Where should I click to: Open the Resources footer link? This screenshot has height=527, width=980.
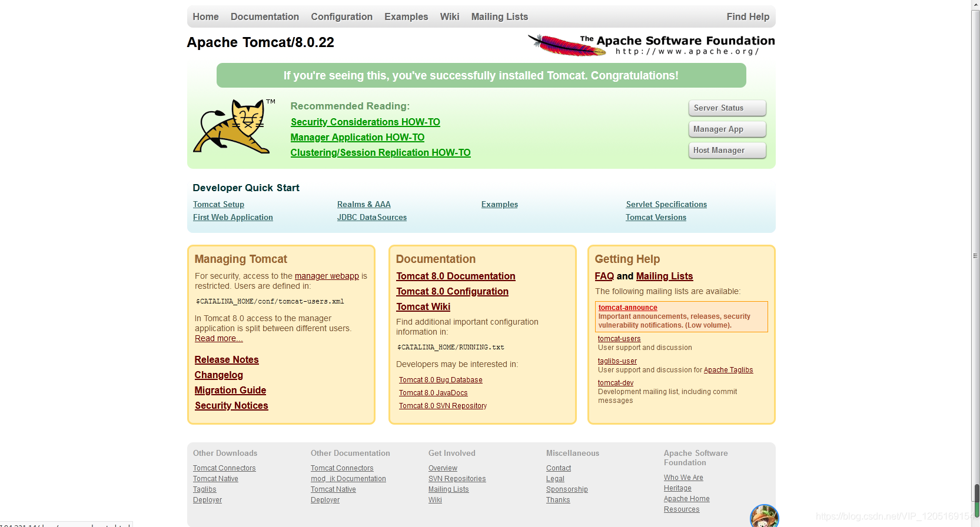(x=682, y=509)
